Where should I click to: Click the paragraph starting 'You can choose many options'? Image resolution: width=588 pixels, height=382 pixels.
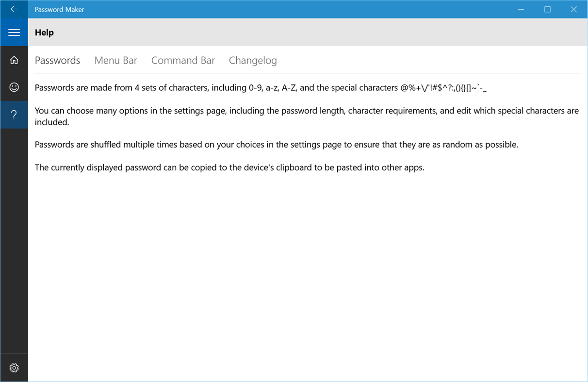tap(307, 116)
